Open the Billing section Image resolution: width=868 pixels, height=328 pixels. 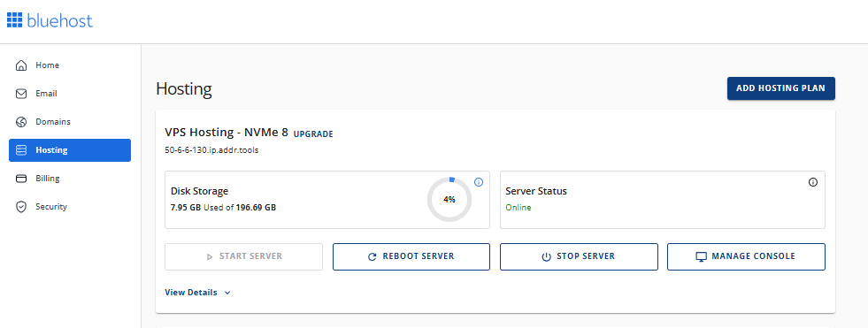click(x=70, y=179)
